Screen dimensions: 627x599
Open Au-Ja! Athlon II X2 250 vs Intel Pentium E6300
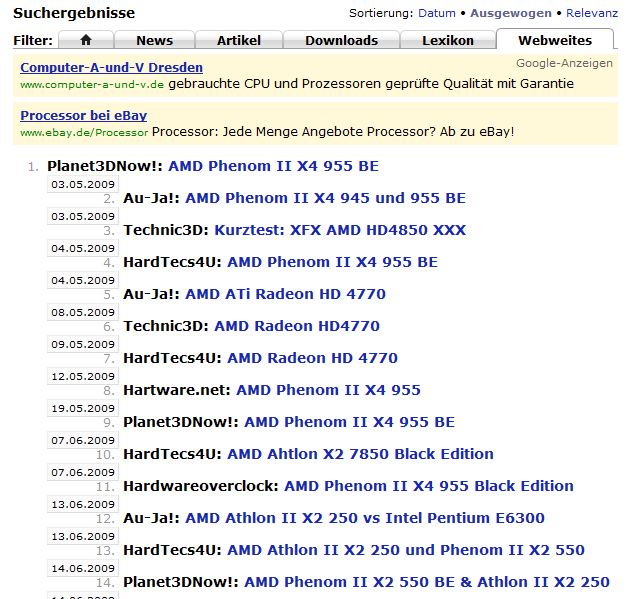(x=365, y=518)
